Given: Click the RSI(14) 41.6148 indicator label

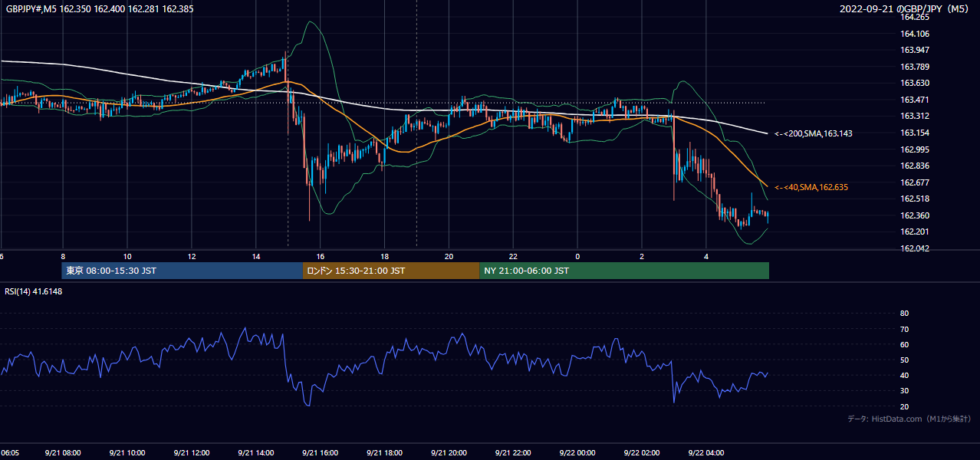Looking at the screenshot, I should click(x=34, y=291).
